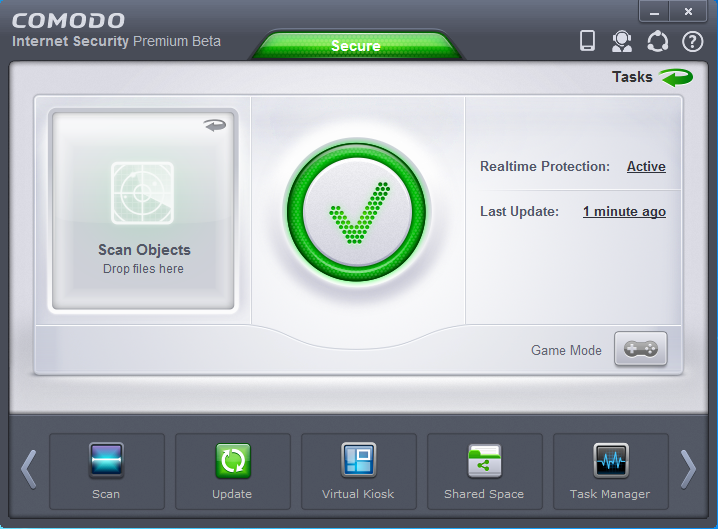Show more shortcuts with right chevron
This screenshot has height=529, width=718.
688,469
